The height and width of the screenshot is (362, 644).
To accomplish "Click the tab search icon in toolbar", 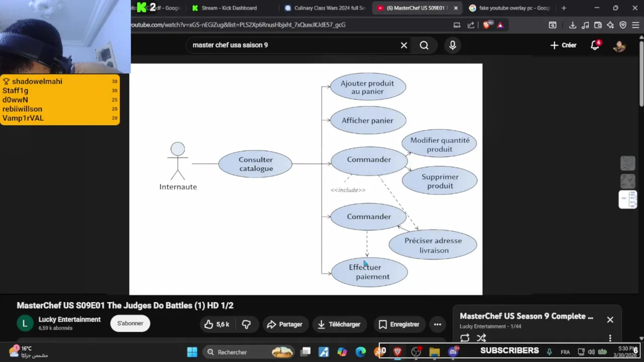I will pos(552,25).
